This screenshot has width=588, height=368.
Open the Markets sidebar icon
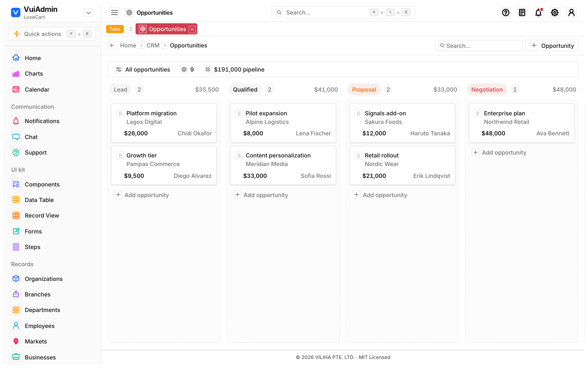tap(16, 341)
